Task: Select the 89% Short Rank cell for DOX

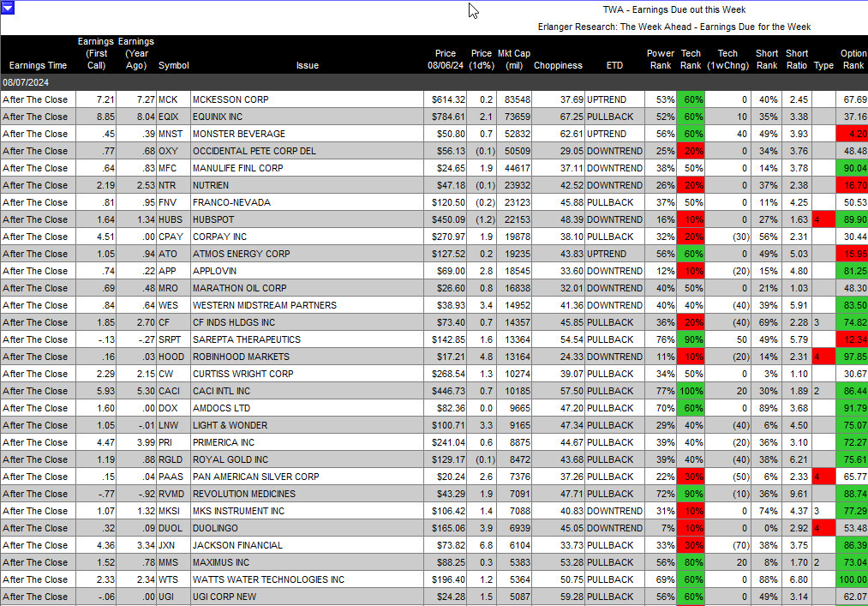Action: tap(766, 409)
